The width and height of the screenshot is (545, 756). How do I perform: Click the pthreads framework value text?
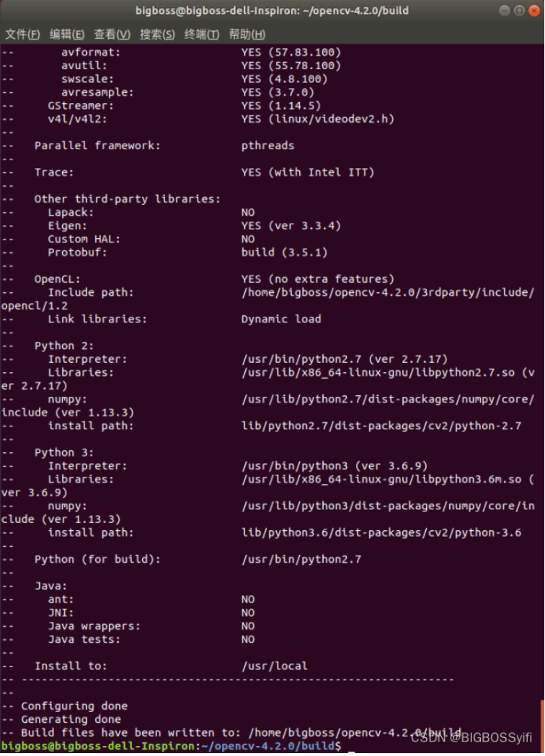click(x=267, y=145)
